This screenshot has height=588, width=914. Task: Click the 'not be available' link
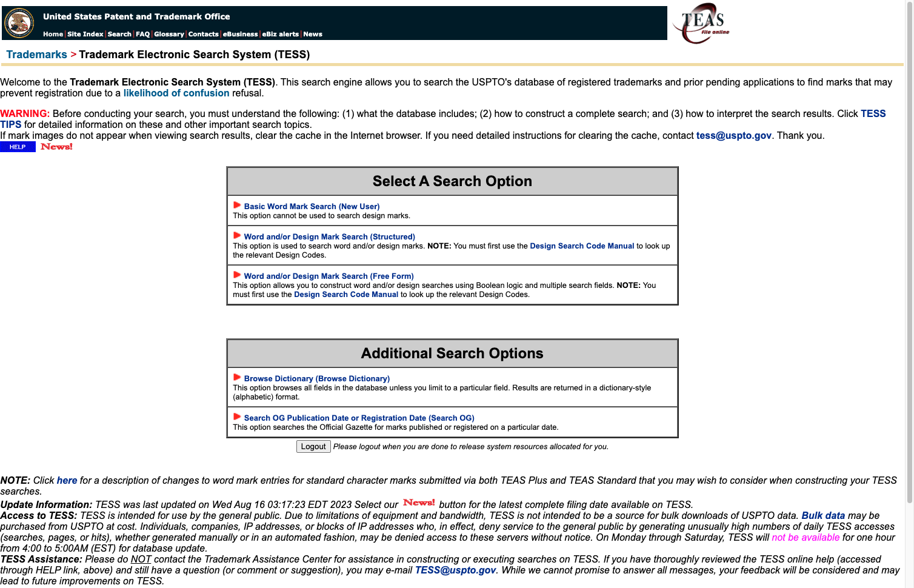click(x=806, y=538)
